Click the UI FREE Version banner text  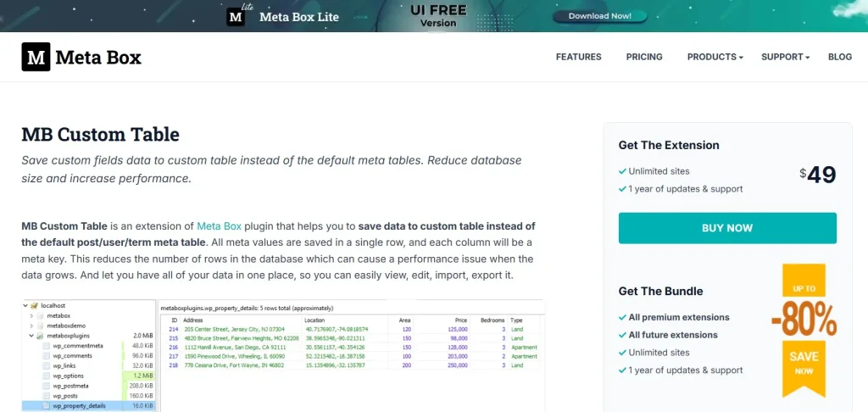[x=438, y=16]
